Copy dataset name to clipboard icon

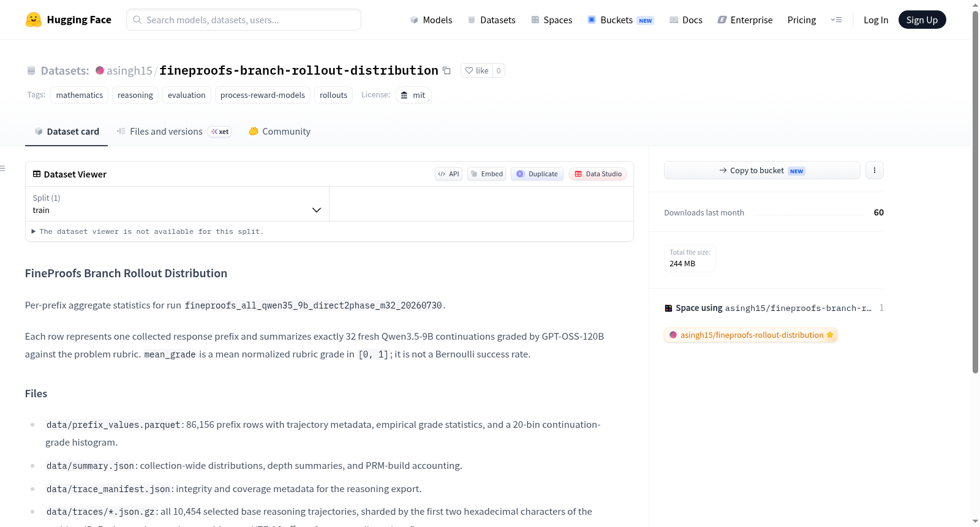(447, 70)
